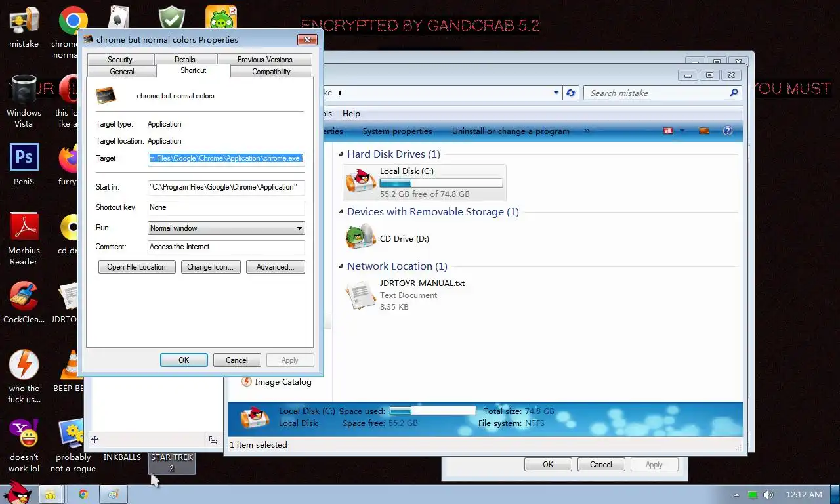Open the address bar history dropdown arrow
Screen dimensions: 840x504
[x=556, y=93]
